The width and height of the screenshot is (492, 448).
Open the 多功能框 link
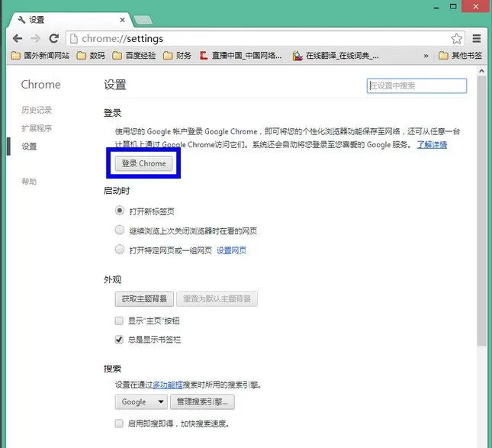pos(168,385)
